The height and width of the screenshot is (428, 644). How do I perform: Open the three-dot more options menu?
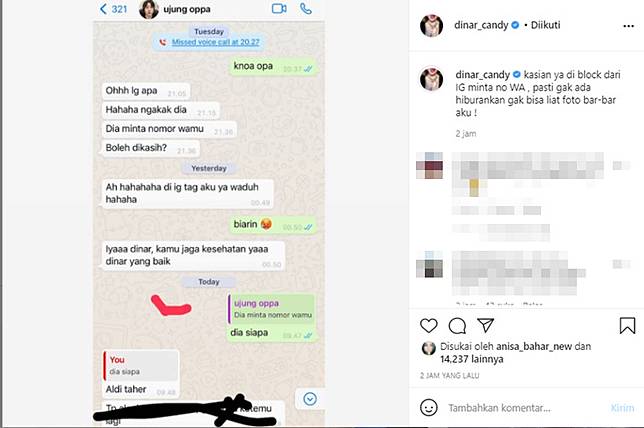[628, 26]
